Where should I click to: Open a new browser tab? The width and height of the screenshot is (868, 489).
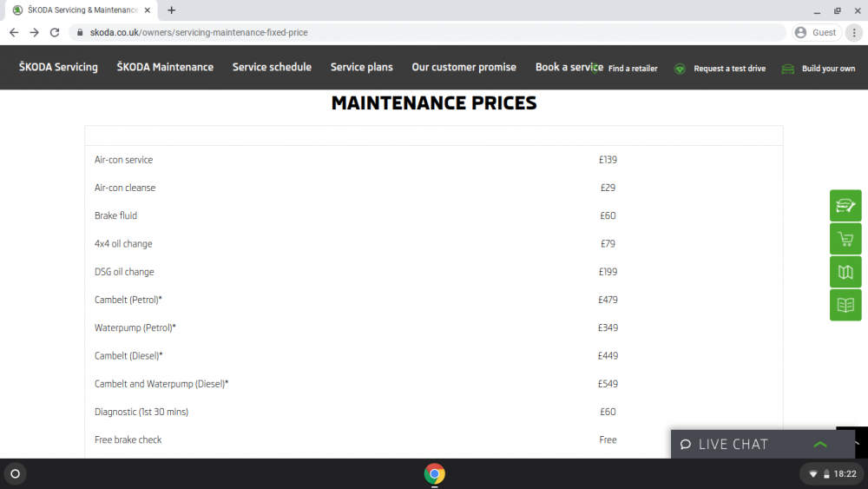[172, 10]
